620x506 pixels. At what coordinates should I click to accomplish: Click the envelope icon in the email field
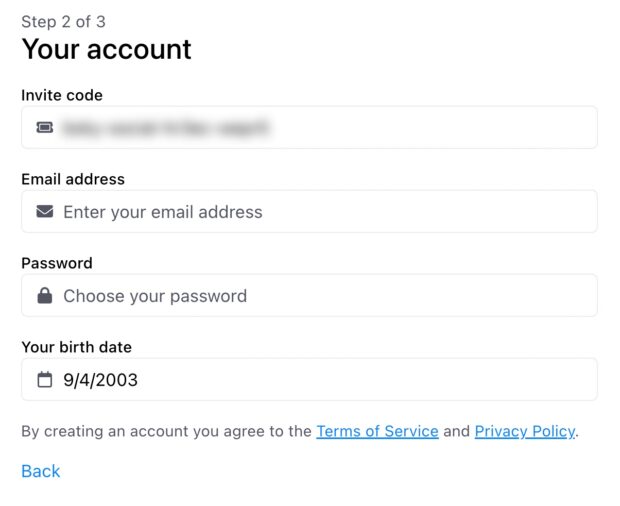tap(44, 212)
